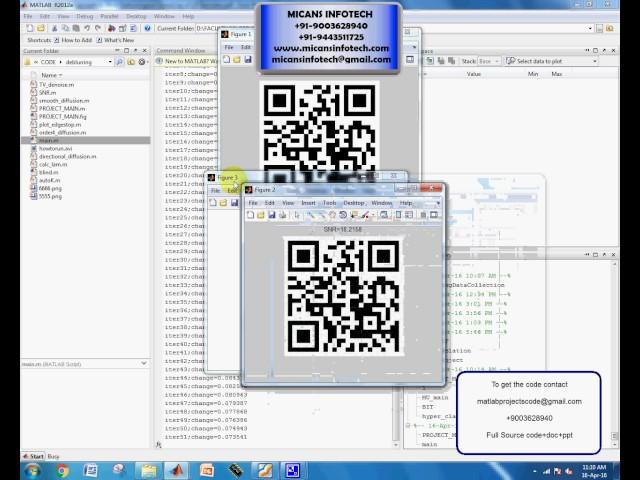Open the Brush color dropdown arrow in Figure 2
Image resolution: width=640 pixels, height=480 pixels.
click(x=373, y=215)
